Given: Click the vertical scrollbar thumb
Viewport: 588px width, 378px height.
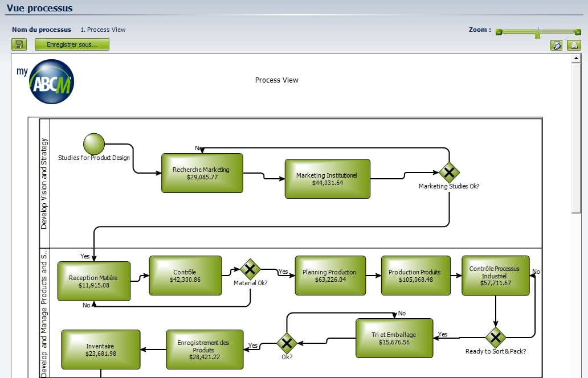Looking at the screenshot, I should coord(576,138).
